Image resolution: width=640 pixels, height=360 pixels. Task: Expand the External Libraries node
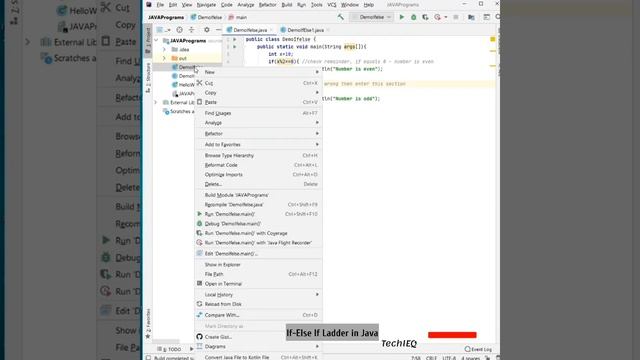coord(156,102)
